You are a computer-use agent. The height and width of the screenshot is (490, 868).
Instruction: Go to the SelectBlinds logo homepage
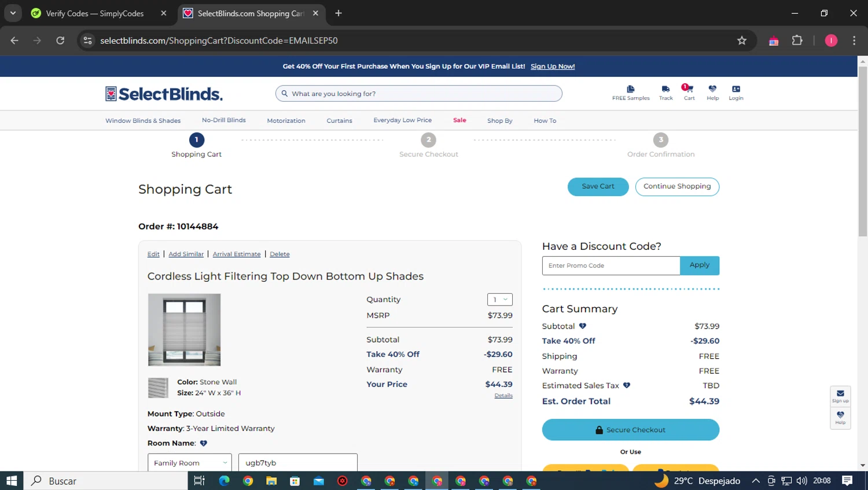[164, 94]
